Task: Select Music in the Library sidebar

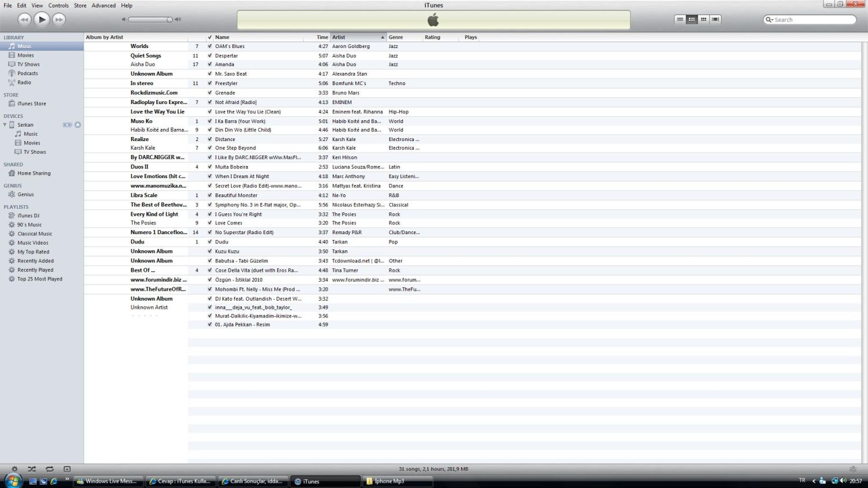Action: point(42,46)
